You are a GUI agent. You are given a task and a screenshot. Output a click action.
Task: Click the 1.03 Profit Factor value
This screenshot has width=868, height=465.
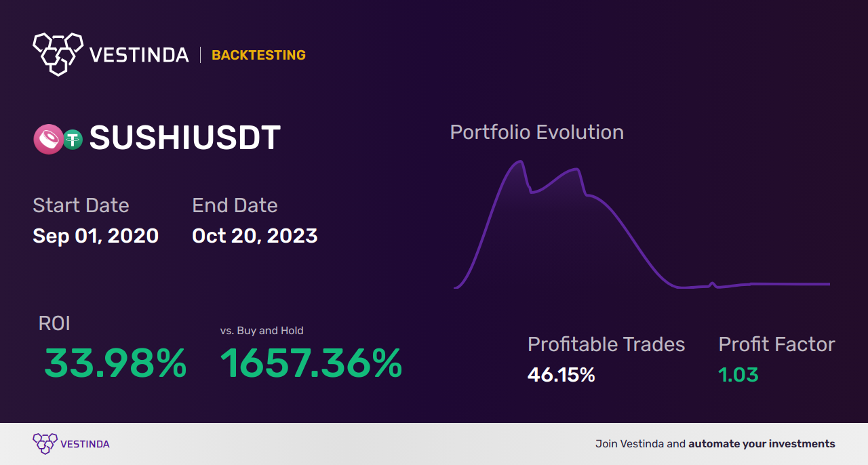tap(738, 375)
